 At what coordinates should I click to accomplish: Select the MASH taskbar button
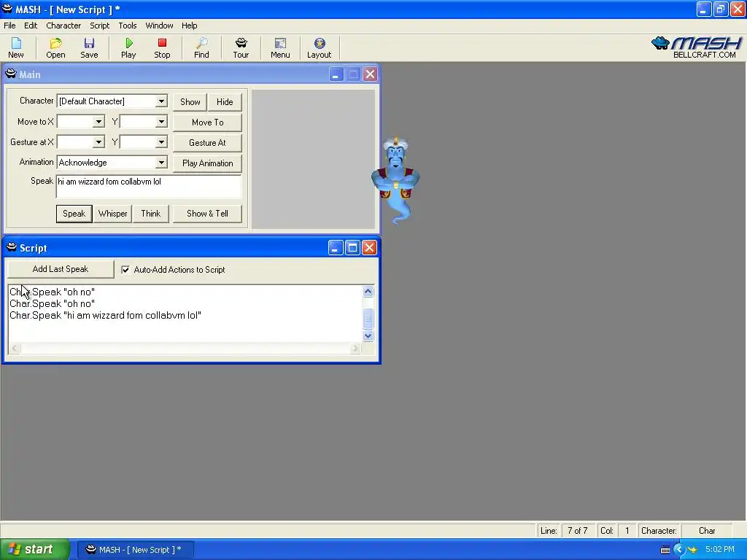pyautogui.click(x=135, y=550)
